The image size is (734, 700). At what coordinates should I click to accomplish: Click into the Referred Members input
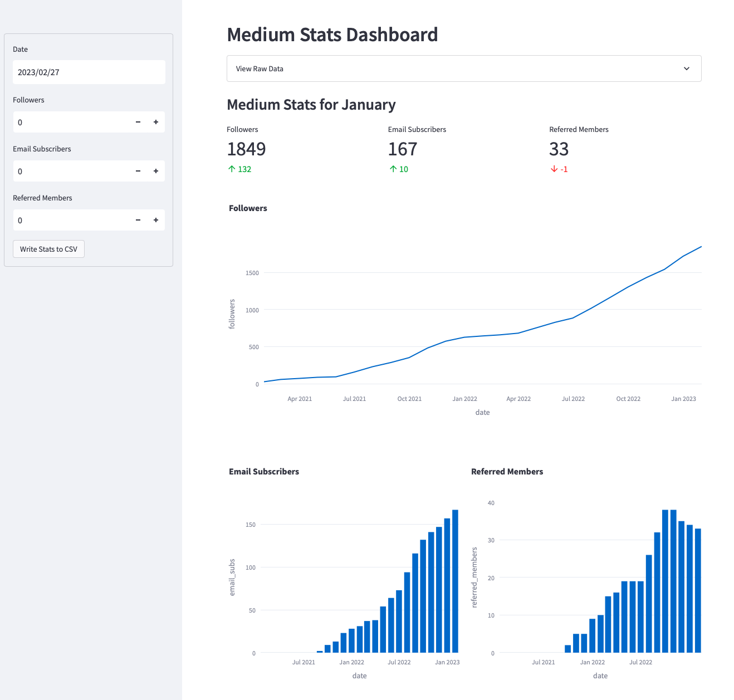tap(70, 220)
